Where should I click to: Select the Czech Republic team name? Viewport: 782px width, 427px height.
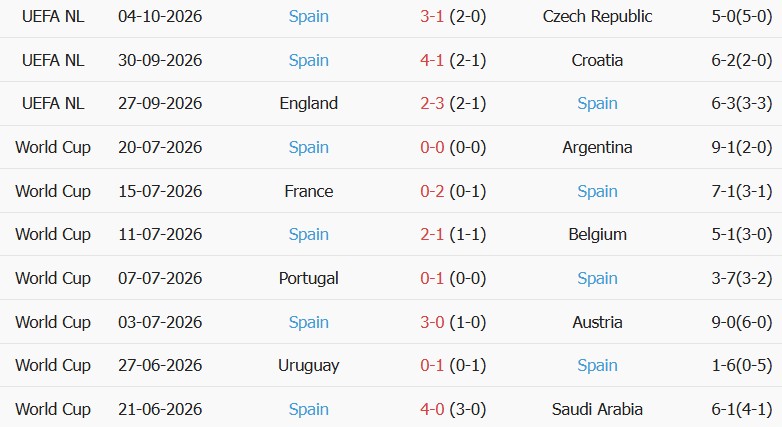(597, 16)
